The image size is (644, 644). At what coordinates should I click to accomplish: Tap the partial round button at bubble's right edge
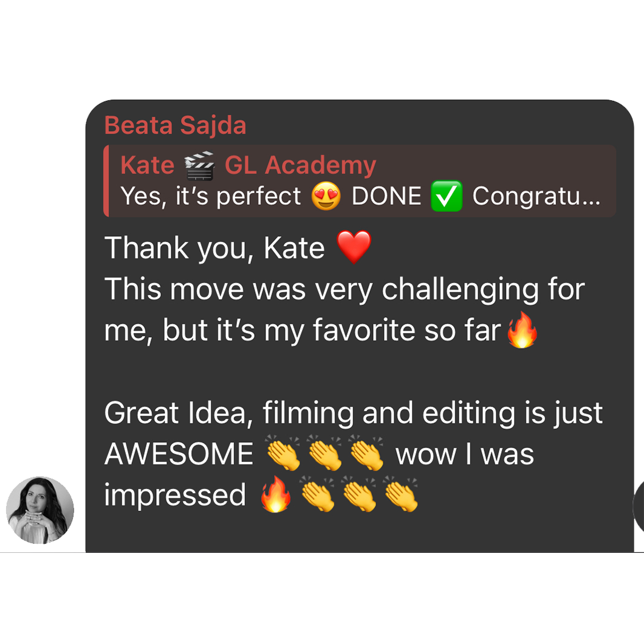[639, 506]
